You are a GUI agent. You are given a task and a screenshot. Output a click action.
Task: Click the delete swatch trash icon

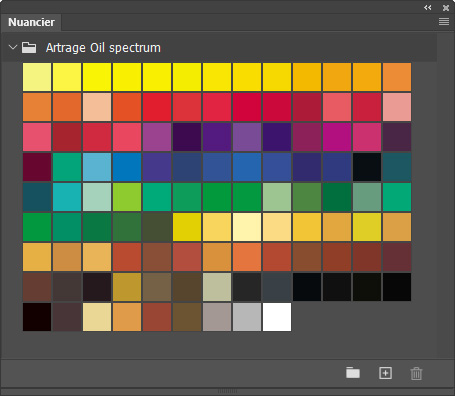[416, 373]
